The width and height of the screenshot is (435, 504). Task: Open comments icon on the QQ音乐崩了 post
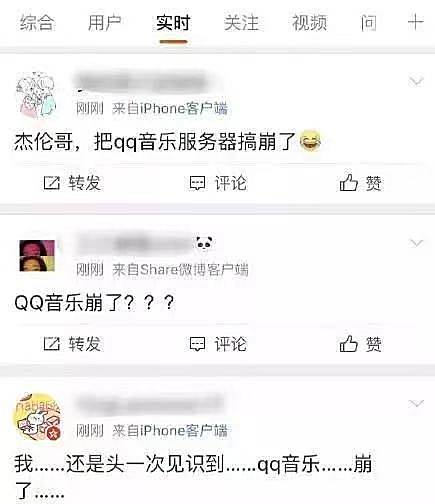click(x=197, y=344)
